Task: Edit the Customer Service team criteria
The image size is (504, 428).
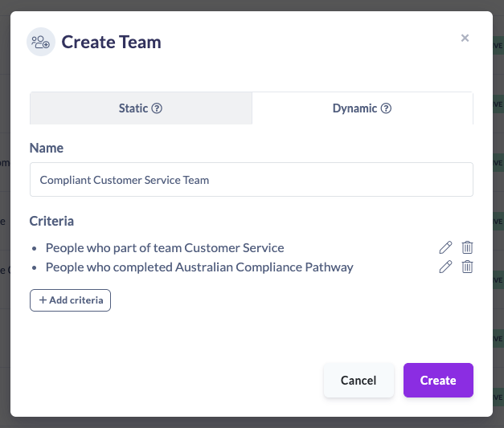Action: pos(445,247)
